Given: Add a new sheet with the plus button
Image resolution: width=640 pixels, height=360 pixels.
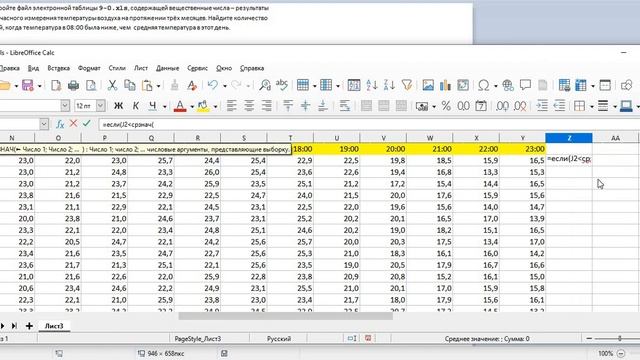Looking at the screenshot, I should pyautogui.click(x=29, y=326).
